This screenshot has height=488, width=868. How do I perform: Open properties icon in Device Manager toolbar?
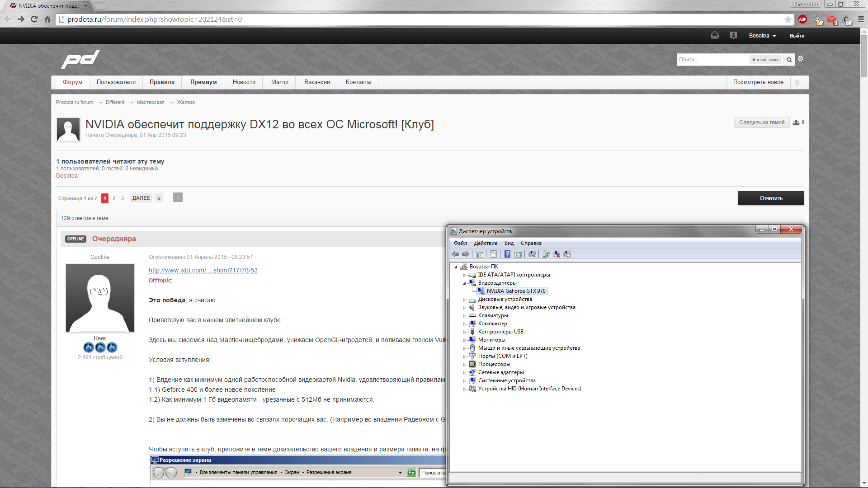tap(493, 254)
